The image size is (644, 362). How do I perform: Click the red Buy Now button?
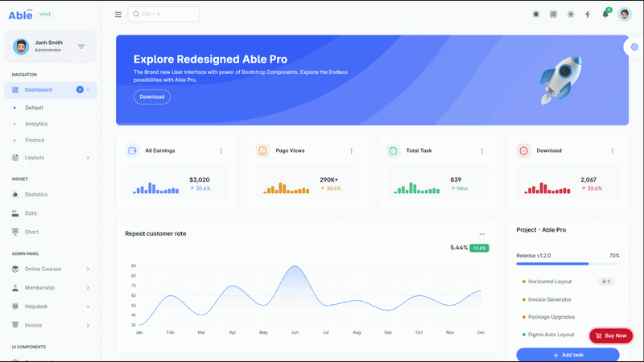pos(611,335)
